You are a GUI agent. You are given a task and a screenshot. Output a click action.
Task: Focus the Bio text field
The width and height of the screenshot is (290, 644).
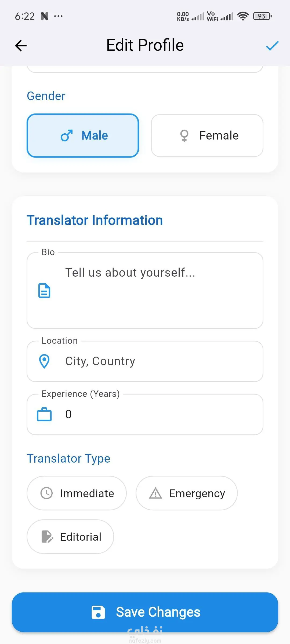coord(156,291)
